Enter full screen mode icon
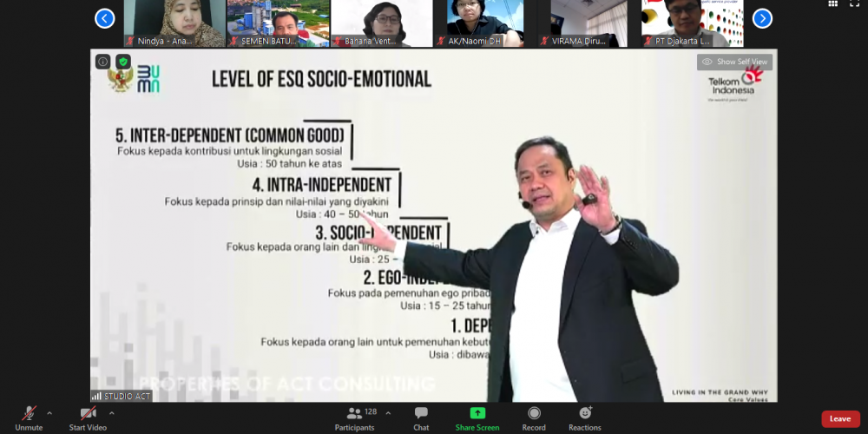Screen dimensions: 868x434 [x=854, y=4]
